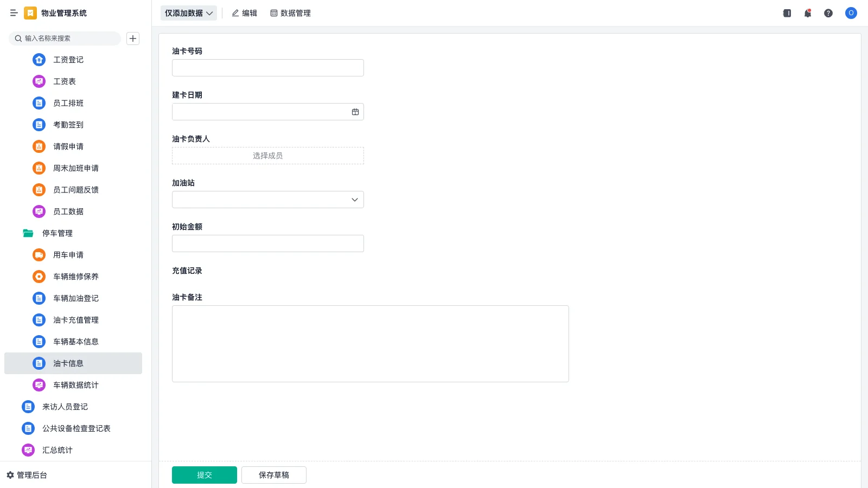Viewport: 868px width, 488px height.
Task: Click the 保存草稿 button
Action: click(273, 475)
